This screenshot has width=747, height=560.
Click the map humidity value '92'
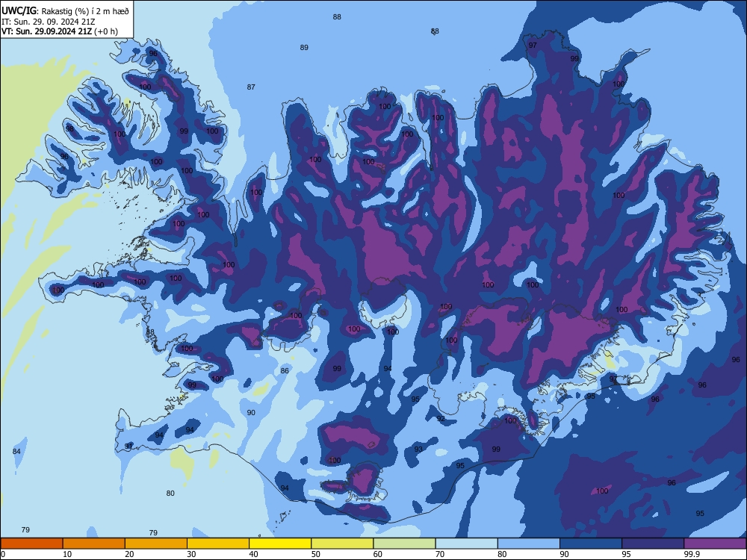(x=441, y=419)
